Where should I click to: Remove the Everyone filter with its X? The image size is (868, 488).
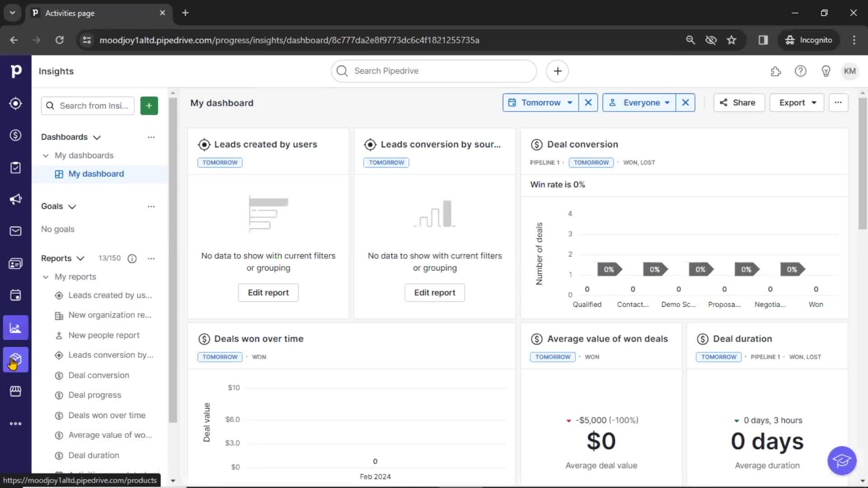point(685,103)
